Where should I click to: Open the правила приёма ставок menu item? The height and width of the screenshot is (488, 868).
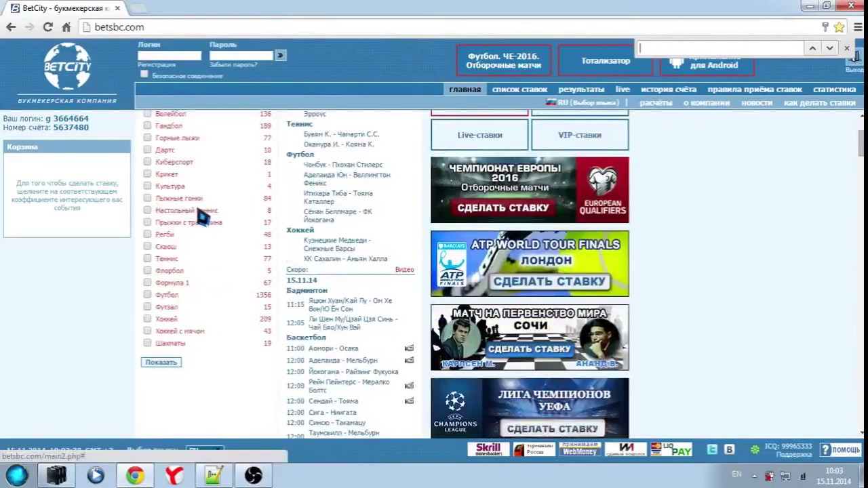pos(755,89)
